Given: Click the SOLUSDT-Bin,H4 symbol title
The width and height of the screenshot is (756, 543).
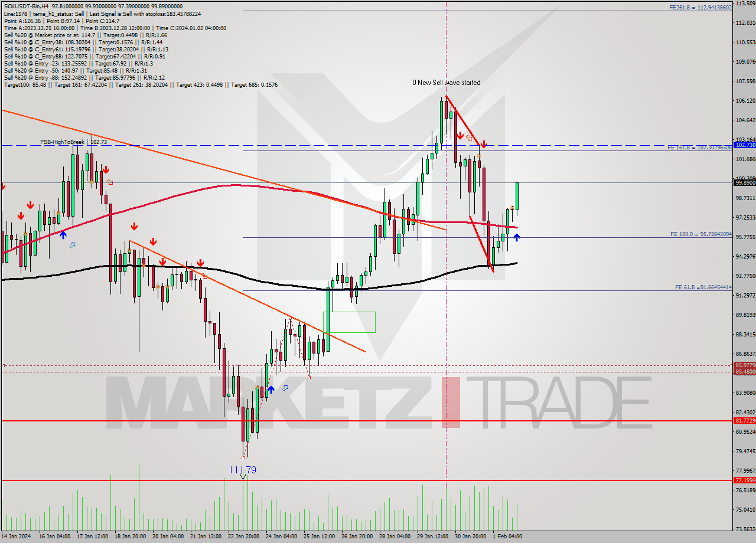Looking at the screenshot, I should (x=26, y=6).
